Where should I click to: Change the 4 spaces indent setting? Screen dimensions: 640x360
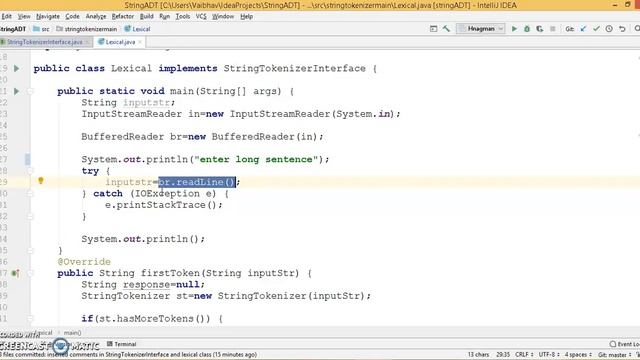578,355
